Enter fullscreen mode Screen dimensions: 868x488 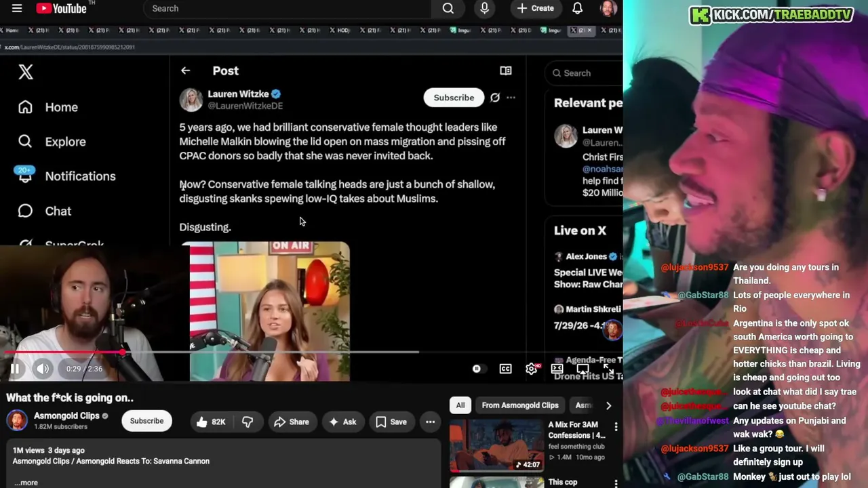(608, 369)
